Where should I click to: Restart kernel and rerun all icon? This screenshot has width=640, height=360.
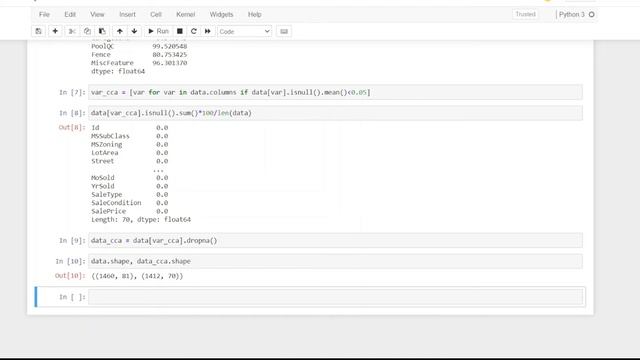[x=208, y=31]
